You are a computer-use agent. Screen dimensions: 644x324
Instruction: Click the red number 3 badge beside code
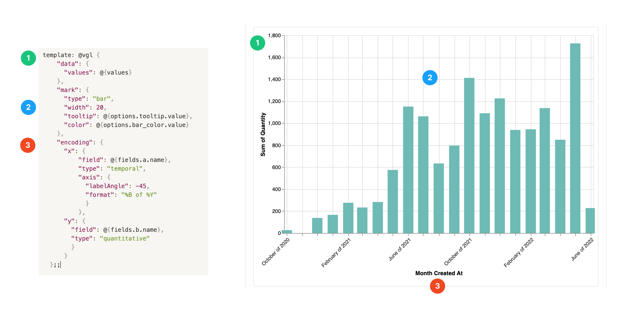pos(28,145)
